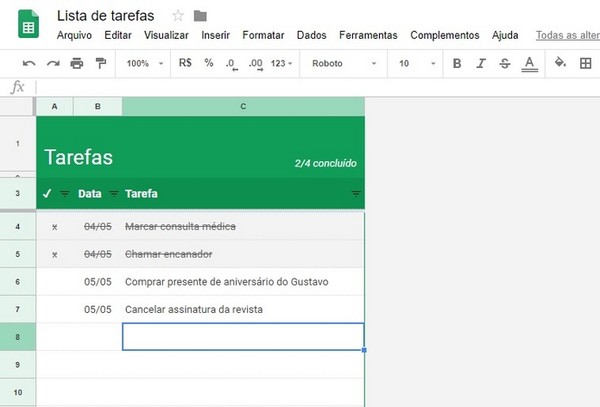Open the Ferramentas menu

(368, 35)
